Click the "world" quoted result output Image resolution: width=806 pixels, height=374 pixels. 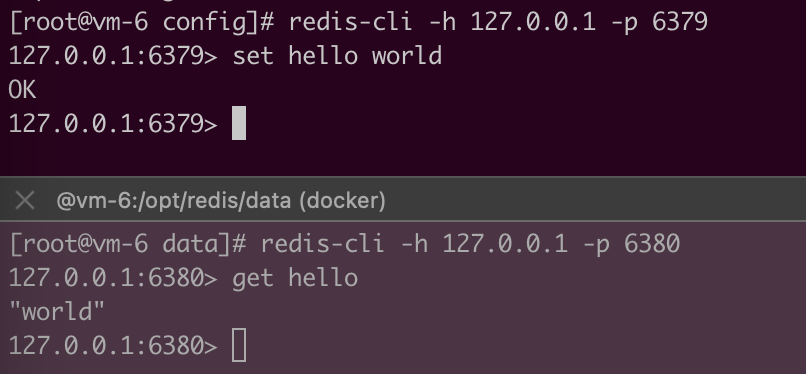coord(57,311)
